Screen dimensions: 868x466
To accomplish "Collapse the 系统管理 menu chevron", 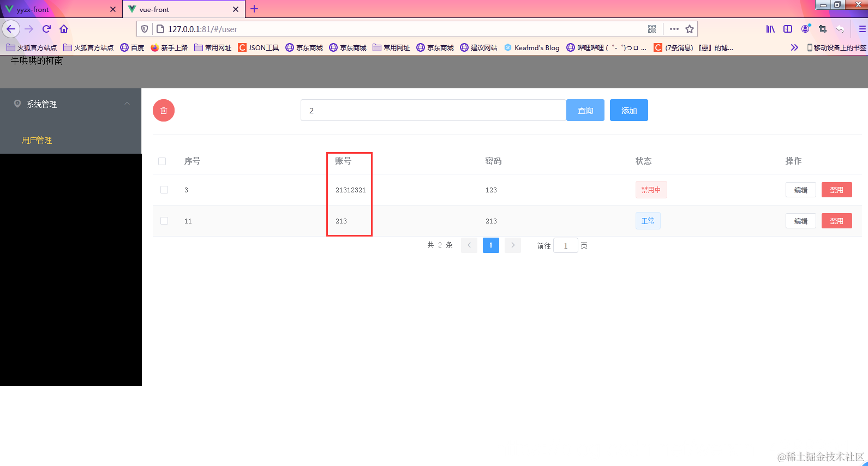I will point(127,104).
